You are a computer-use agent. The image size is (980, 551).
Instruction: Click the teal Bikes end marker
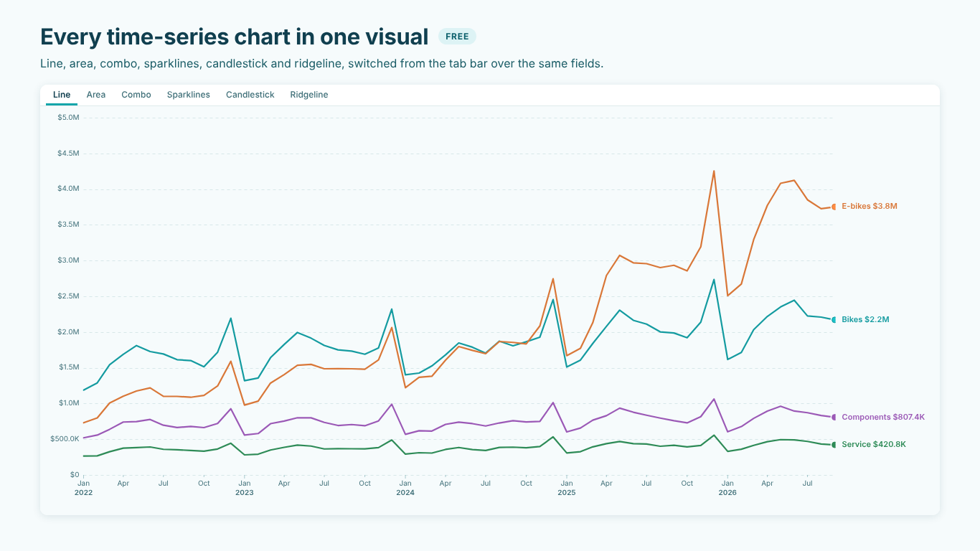834,320
